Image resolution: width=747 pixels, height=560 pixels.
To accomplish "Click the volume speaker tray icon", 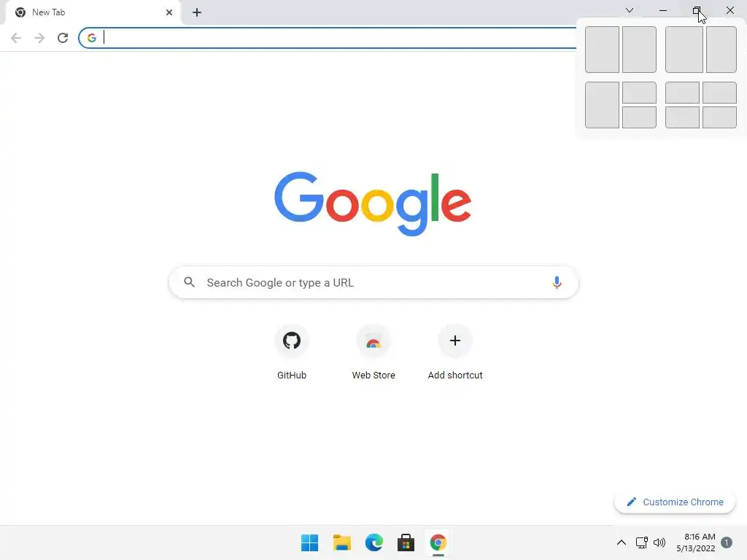I will click(x=659, y=542).
